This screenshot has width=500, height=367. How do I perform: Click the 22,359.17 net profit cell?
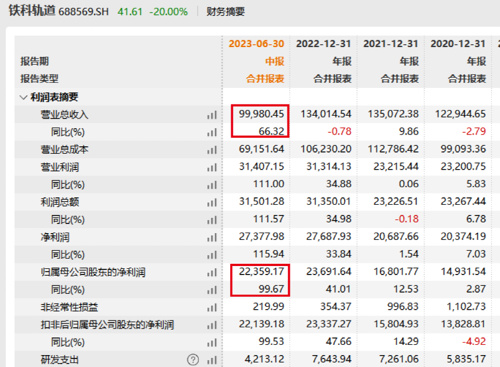[x=261, y=271]
